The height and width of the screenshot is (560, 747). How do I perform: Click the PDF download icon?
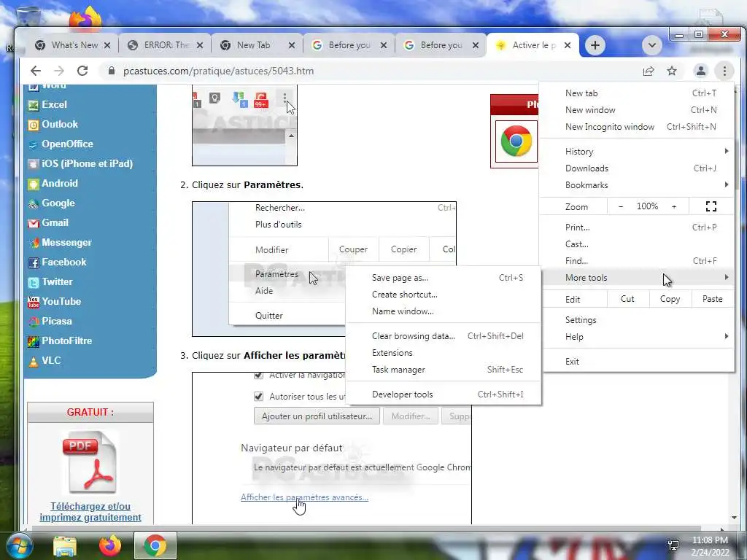[x=89, y=463]
